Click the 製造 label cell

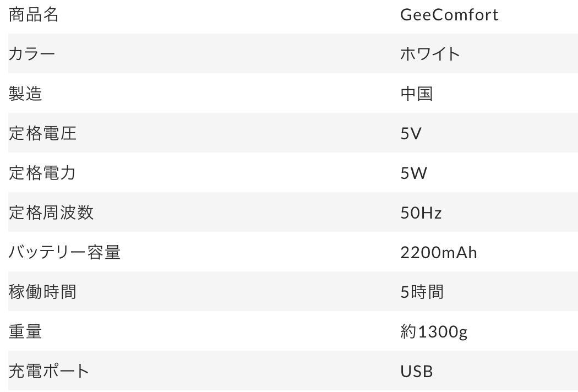click(x=25, y=94)
